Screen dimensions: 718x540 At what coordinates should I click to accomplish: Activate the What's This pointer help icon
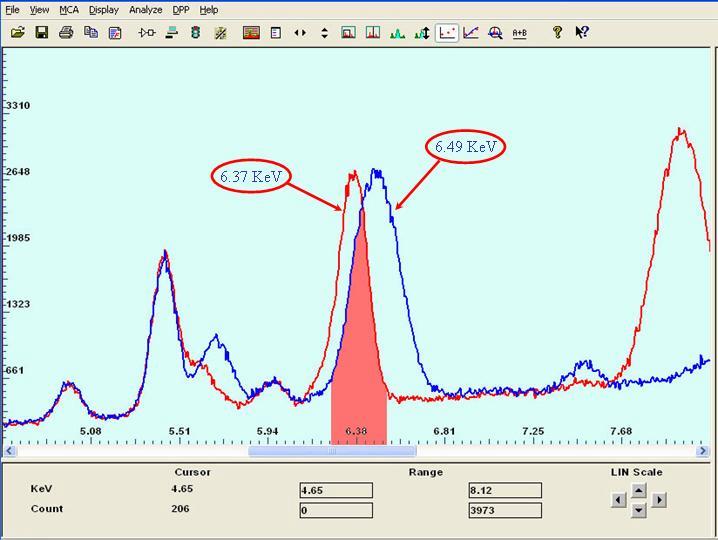point(582,32)
